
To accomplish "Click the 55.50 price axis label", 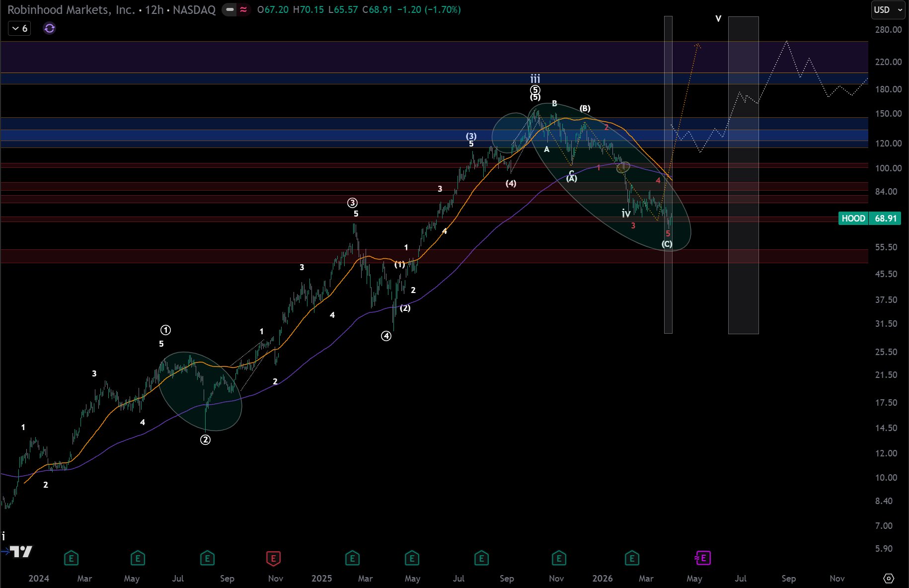I will click(x=886, y=247).
